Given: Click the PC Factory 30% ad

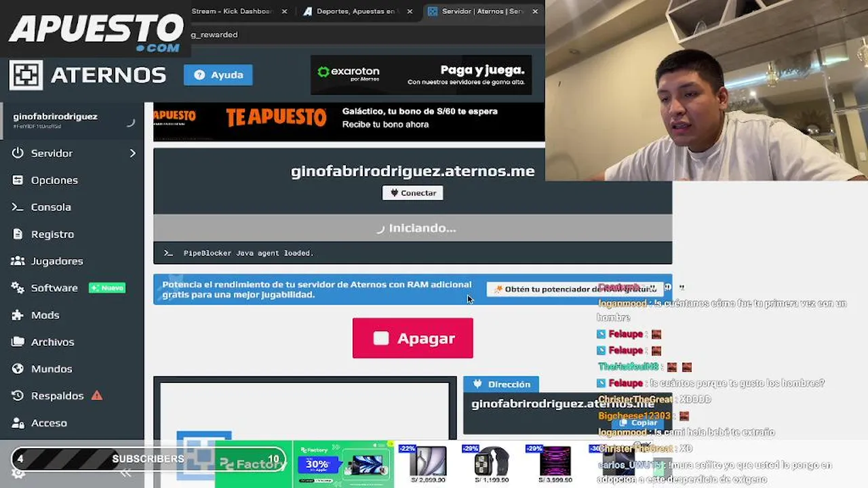Looking at the screenshot, I should click(x=343, y=464).
